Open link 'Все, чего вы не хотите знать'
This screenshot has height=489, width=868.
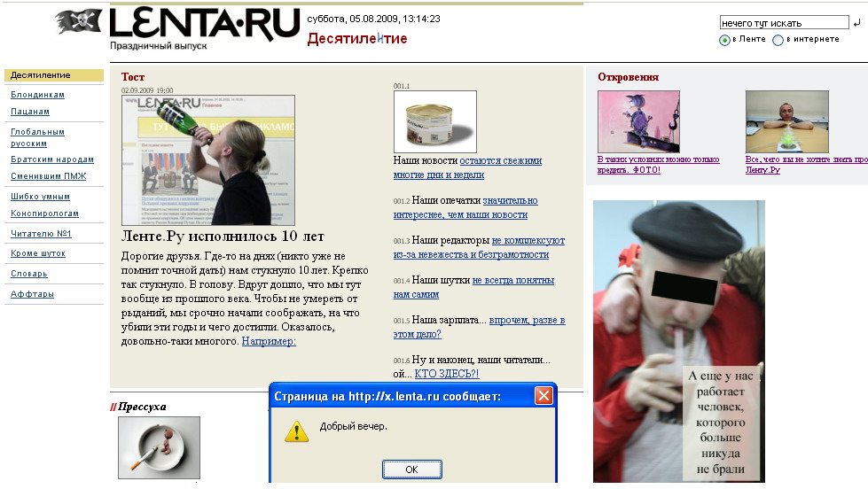click(x=807, y=164)
